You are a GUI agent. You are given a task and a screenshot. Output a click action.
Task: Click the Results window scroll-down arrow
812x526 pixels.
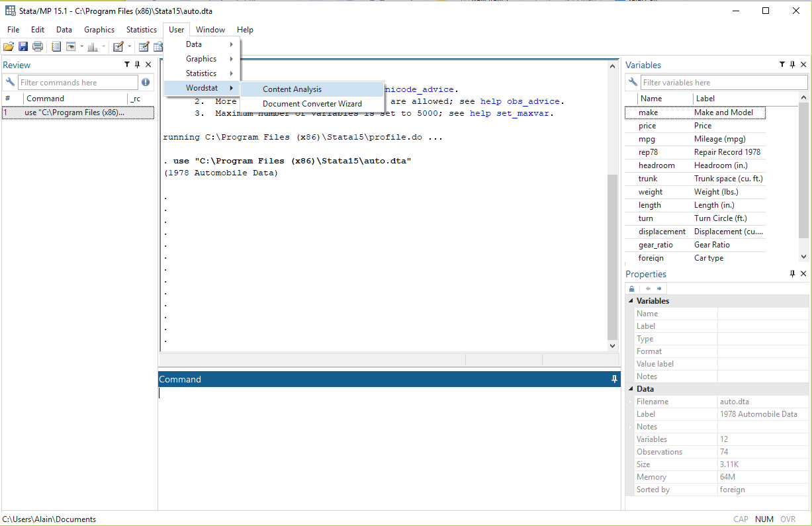(612, 345)
